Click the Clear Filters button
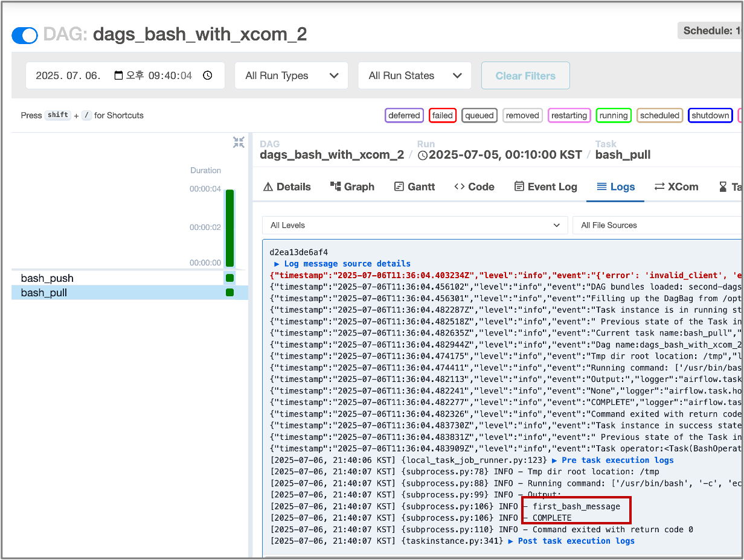This screenshot has height=560, width=744. [525, 75]
